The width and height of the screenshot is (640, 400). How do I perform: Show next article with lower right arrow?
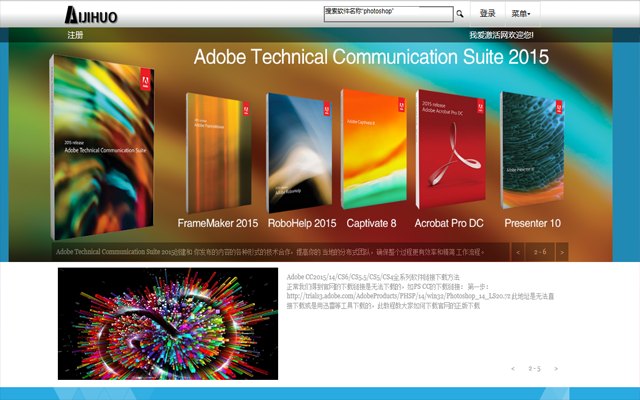556,369
